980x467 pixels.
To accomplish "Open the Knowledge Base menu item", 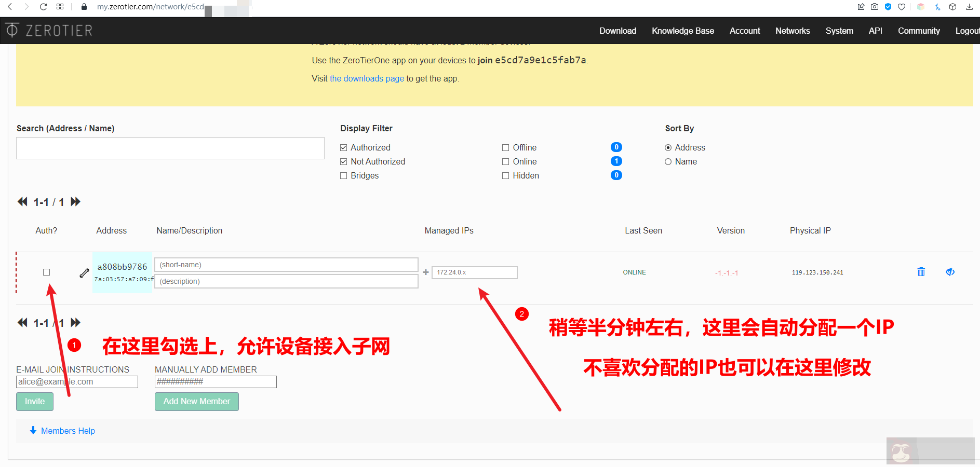I will pyautogui.click(x=682, y=31).
